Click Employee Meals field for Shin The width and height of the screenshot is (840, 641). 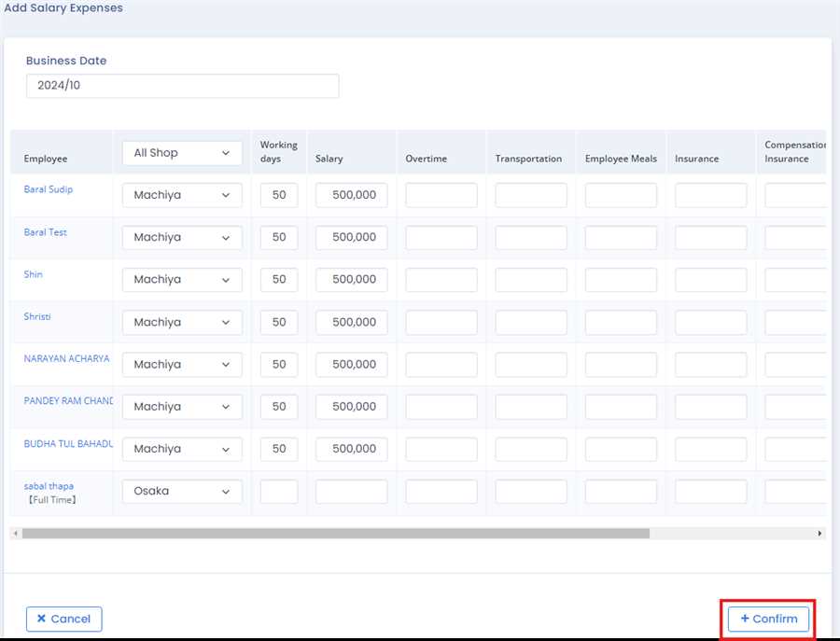pos(621,279)
